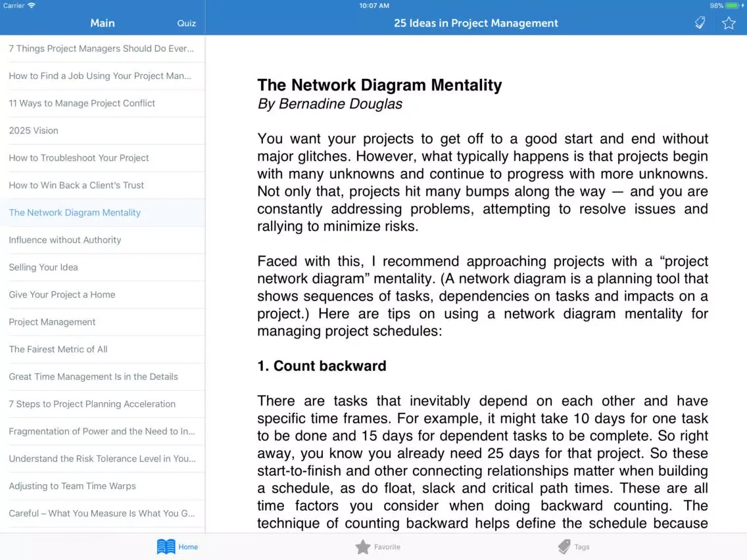747x560 pixels.
Task: Tap the '1. Count backward' heading
Action: [322, 365]
